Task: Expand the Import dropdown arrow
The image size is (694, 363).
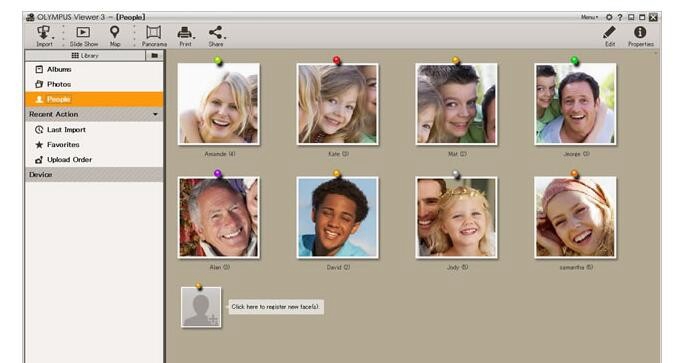Action: tap(53, 38)
